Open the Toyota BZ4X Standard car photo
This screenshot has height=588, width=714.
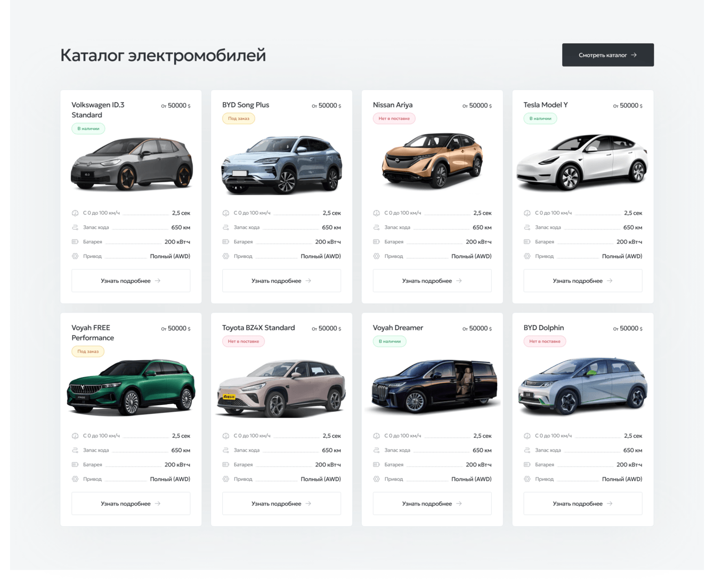[x=281, y=388]
